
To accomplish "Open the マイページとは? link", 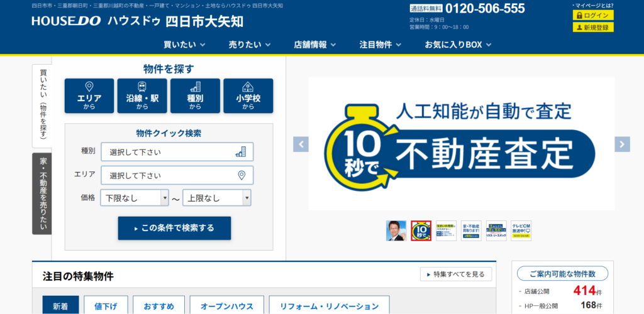I will pos(592,5).
